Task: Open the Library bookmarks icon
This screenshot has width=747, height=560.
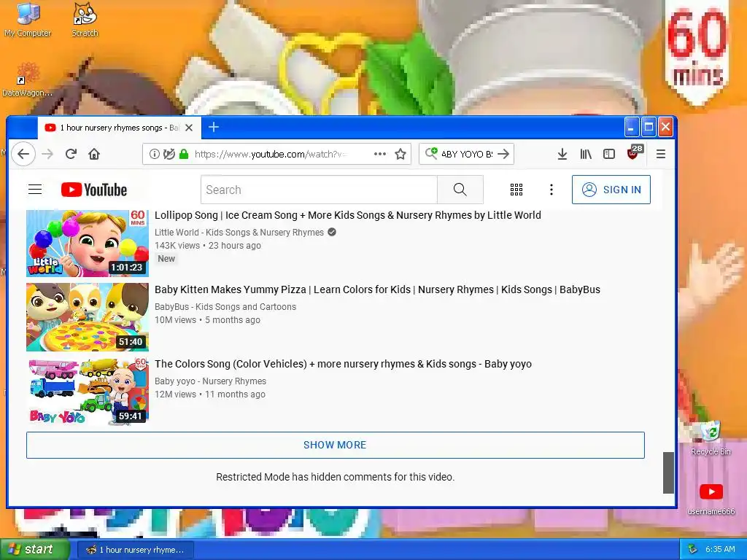Action: tap(586, 154)
